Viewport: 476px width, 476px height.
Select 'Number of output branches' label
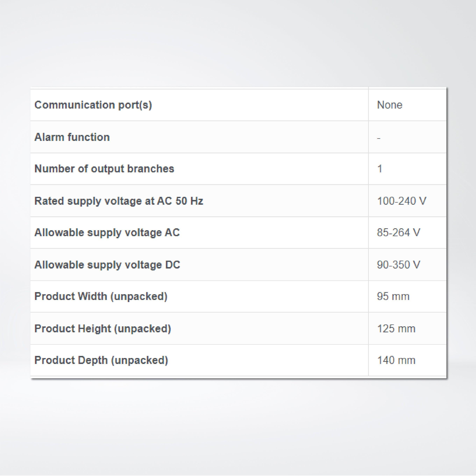(104, 169)
